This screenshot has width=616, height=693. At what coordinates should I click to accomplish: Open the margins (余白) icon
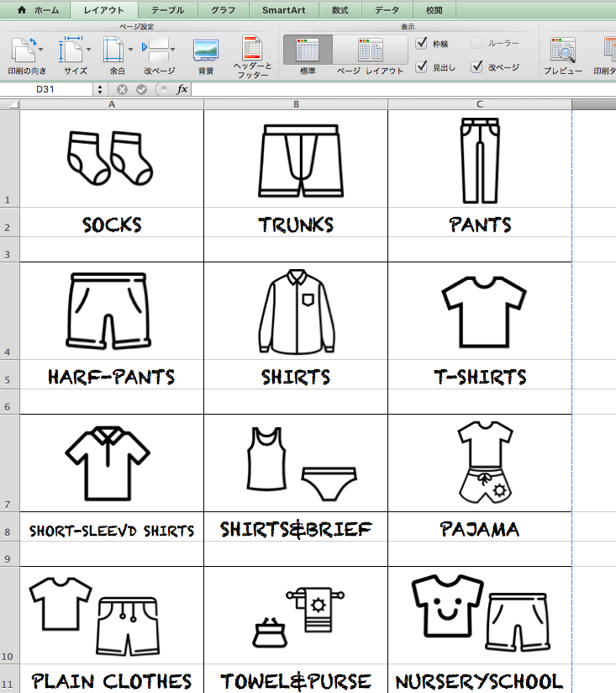coord(114,50)
